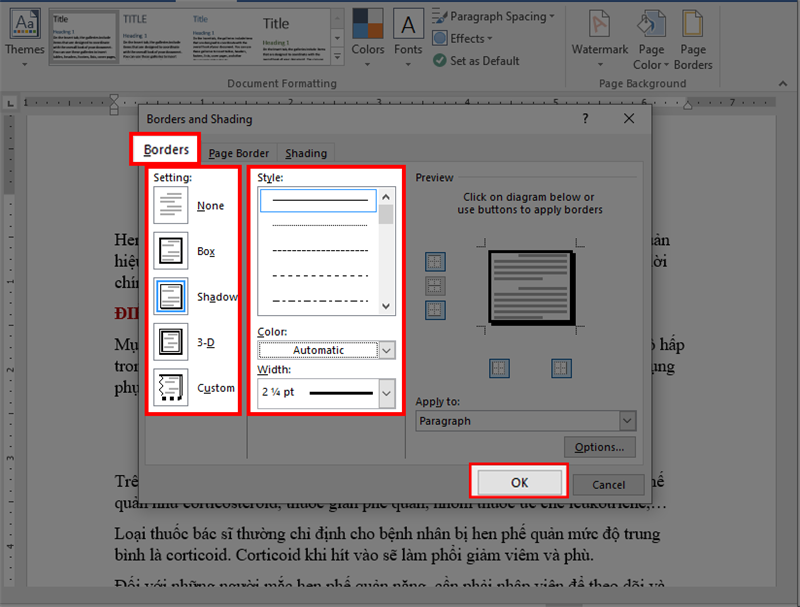Select the 3-D border setting icon
The height and width of the screenshot is (607, 800).
point(171,342)
